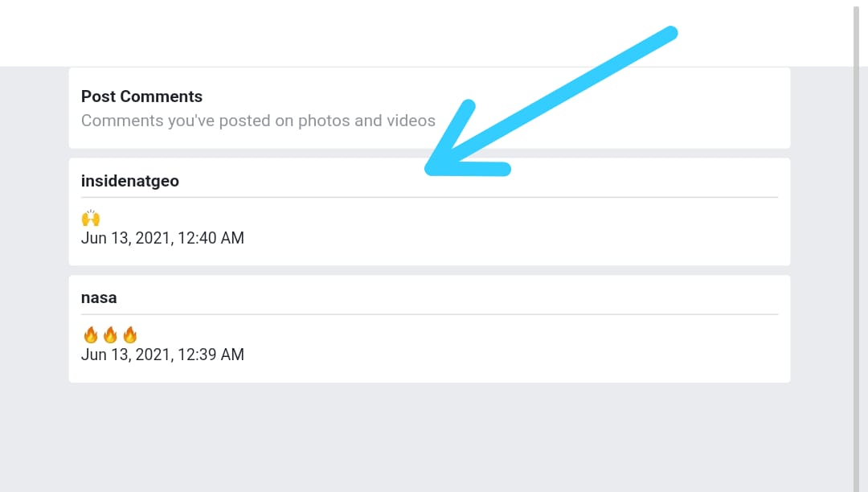Click the Post Comments header card

429,108
